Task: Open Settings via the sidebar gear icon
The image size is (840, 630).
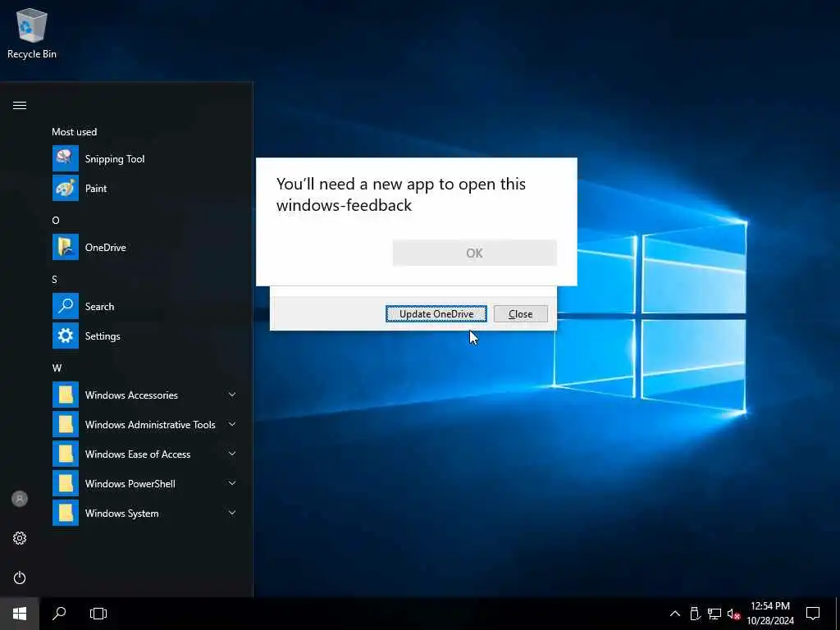Action: pyautogui.click(x=20, y=538)
